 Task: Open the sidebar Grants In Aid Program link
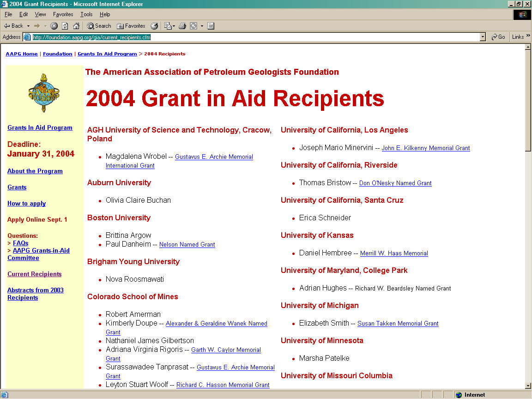(40, 127)
